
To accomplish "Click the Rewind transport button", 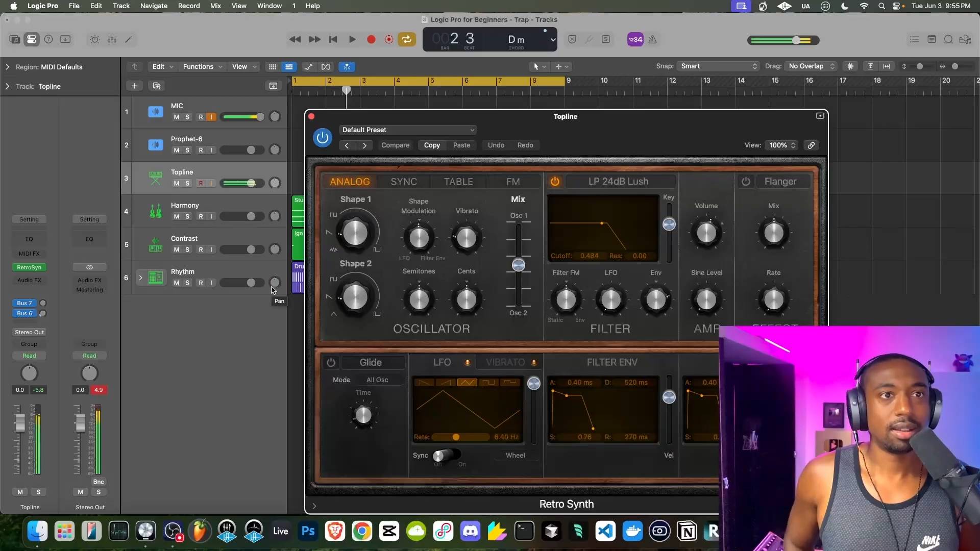I will pyautogui.click(x=295, y=39).
